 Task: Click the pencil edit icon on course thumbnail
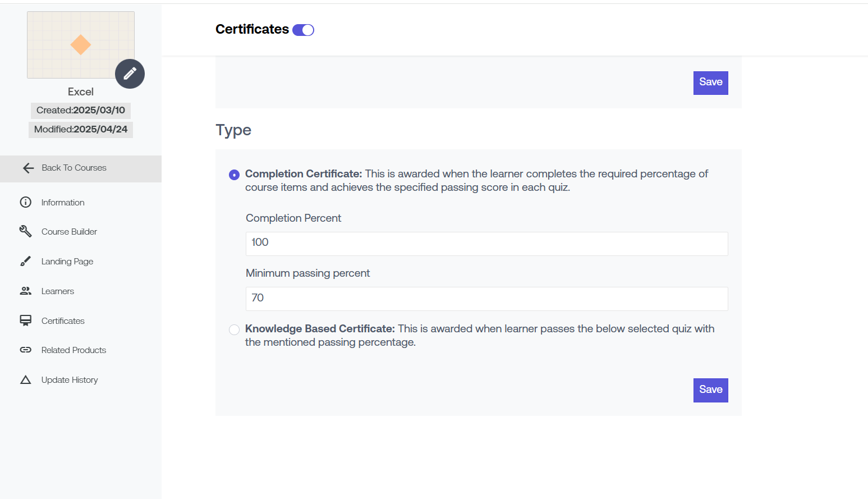130,74
